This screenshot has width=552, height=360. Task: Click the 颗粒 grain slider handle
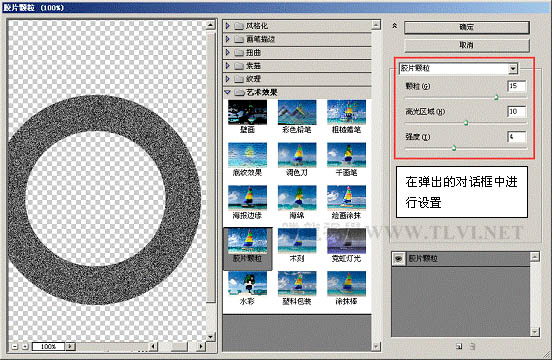496,97
